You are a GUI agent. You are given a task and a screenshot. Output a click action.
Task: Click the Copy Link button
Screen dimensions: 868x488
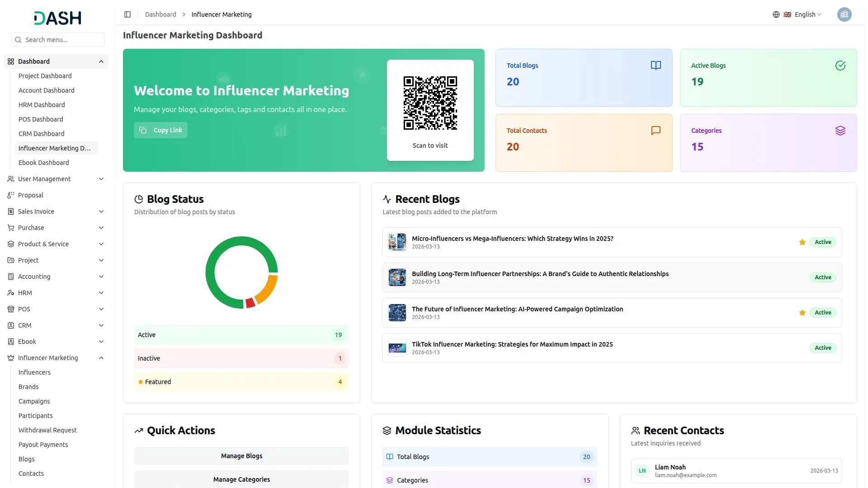(x=160, y=130)
